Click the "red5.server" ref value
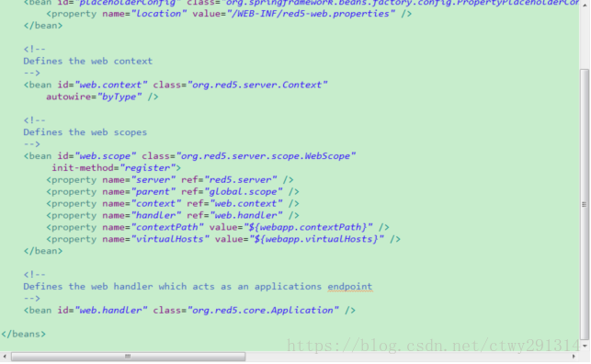Viewport: 591px width, 364px height. point(241,180)
